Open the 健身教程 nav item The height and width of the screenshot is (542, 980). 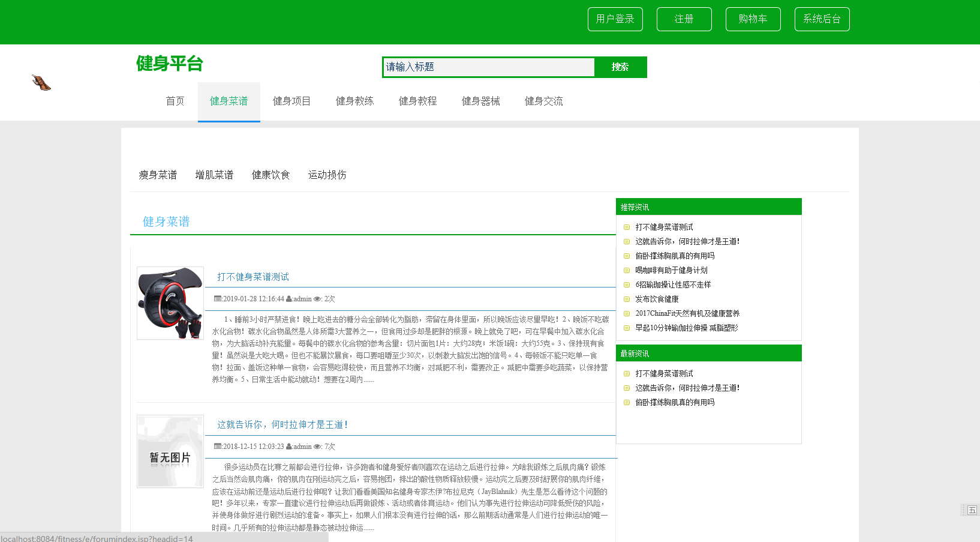pos(418,101)
